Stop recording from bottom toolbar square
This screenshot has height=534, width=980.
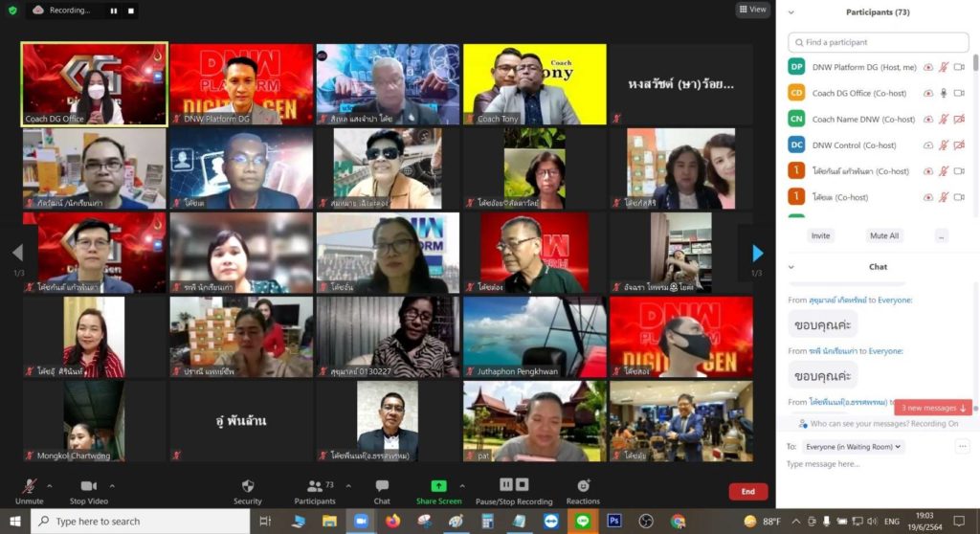pyautogui.click(x=523, y=484)
